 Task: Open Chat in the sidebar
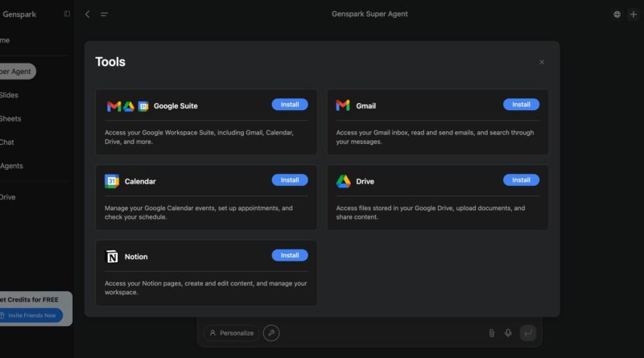7,142
